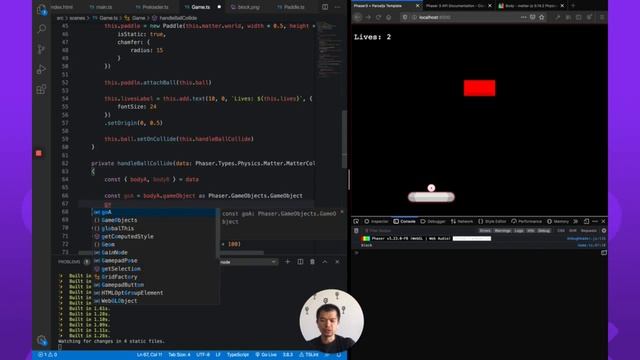
Task: Toggle the Logs console filter
Action: [x=519, y=231]
